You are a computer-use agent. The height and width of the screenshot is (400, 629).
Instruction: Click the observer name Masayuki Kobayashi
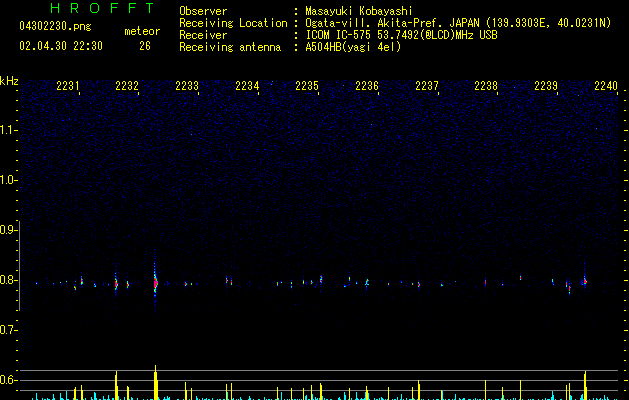358,11
